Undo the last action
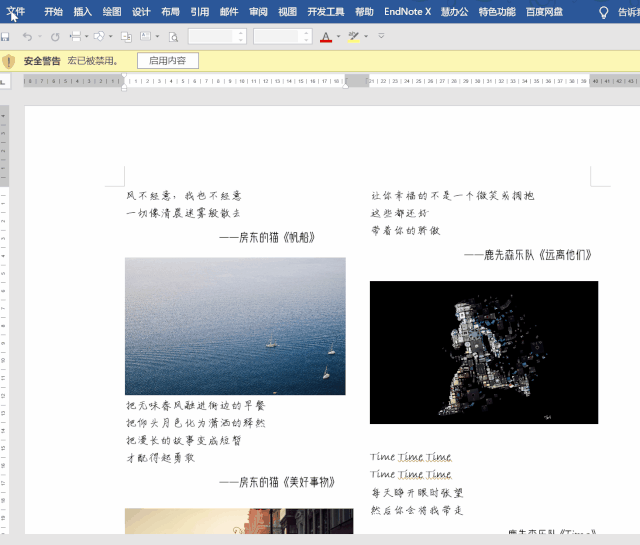This screenshot has height=545, width=640. 27,36
